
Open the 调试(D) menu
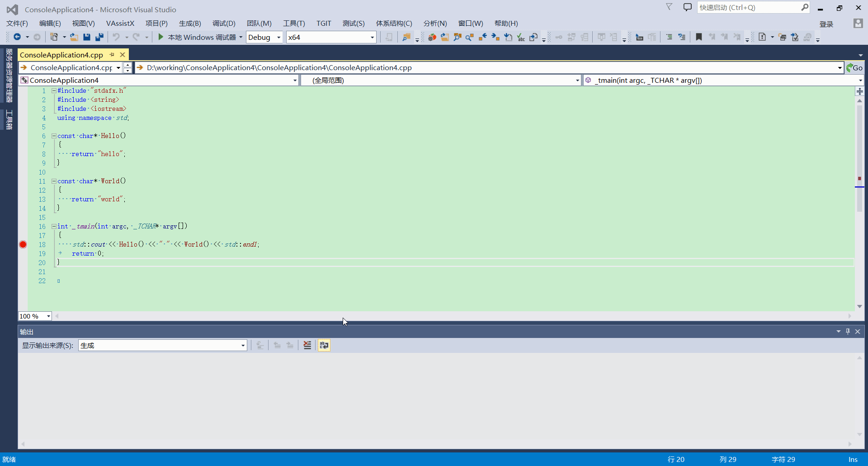[x=224, y=24]
